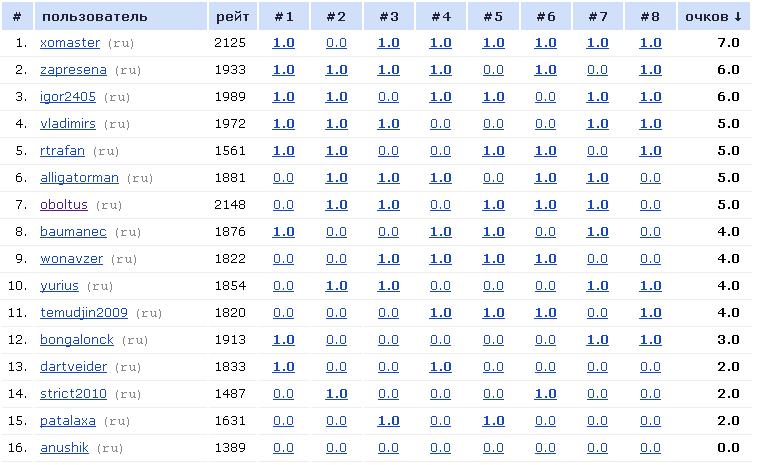Open zapresena's profile link
The width and height of the screenshot is (758, 465).
(x=73, y=70)
